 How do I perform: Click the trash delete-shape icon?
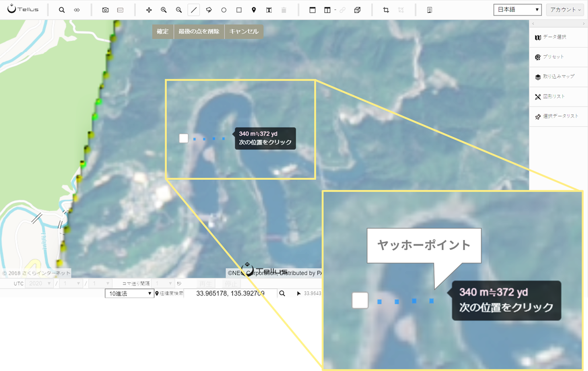coord(284,10)
